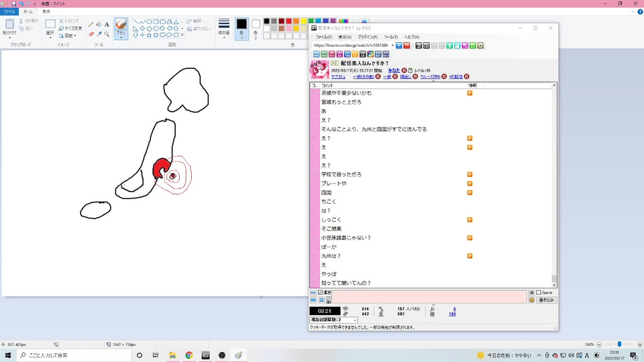Click the pink comment input field
The image size is (644, 362).
[x=429, y=297]
